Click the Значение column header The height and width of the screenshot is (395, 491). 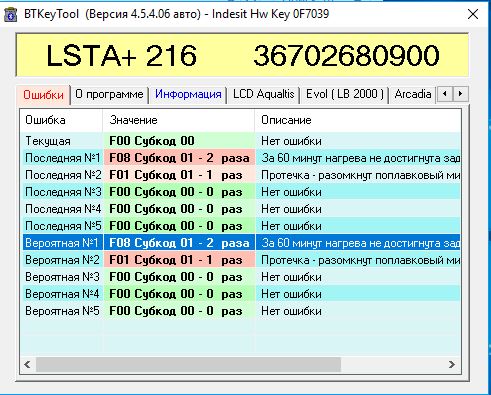click(178, 120)
